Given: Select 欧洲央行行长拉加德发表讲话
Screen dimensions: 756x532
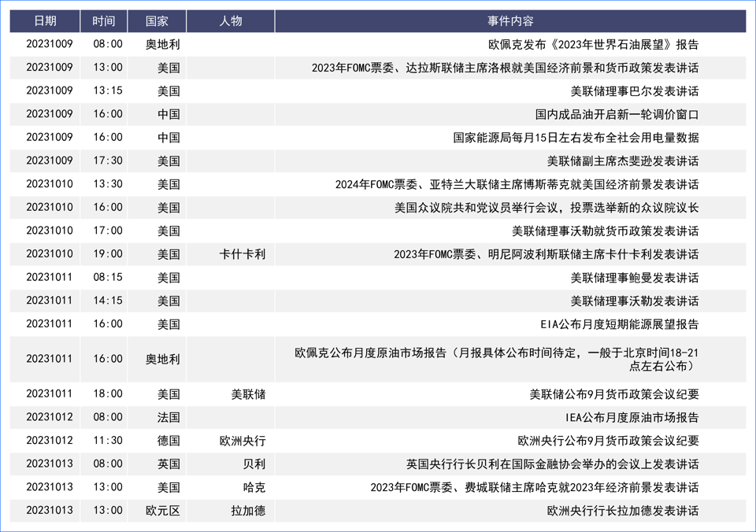Looking at the screenshot, I should [622, 511].
